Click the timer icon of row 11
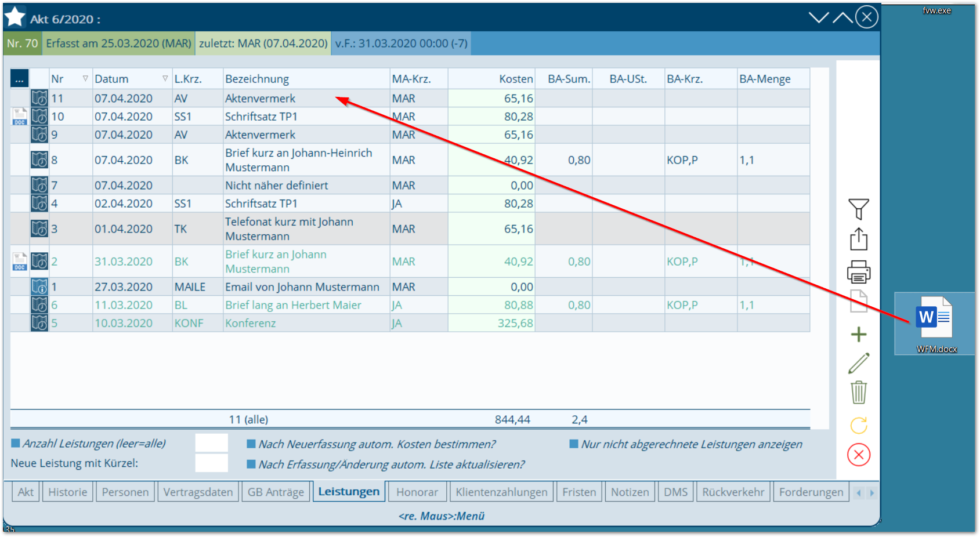This screenshot has height=537, width=980. point(39,98)
